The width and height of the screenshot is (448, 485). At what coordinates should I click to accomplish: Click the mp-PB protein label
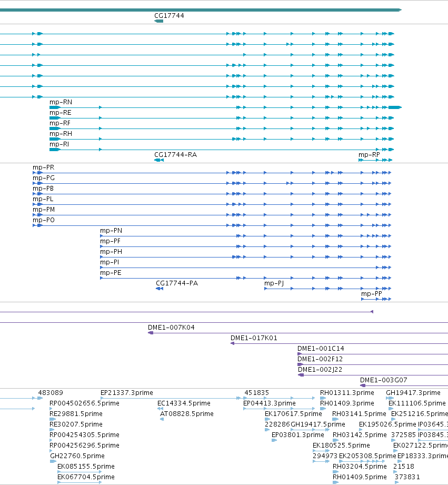click(43, 189)
